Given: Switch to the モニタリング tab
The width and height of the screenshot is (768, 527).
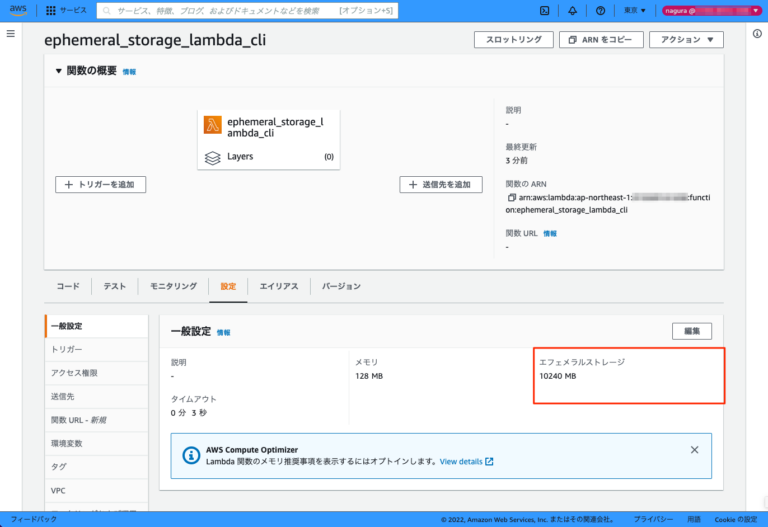Looking at the screenshot, I should (167, 286).
